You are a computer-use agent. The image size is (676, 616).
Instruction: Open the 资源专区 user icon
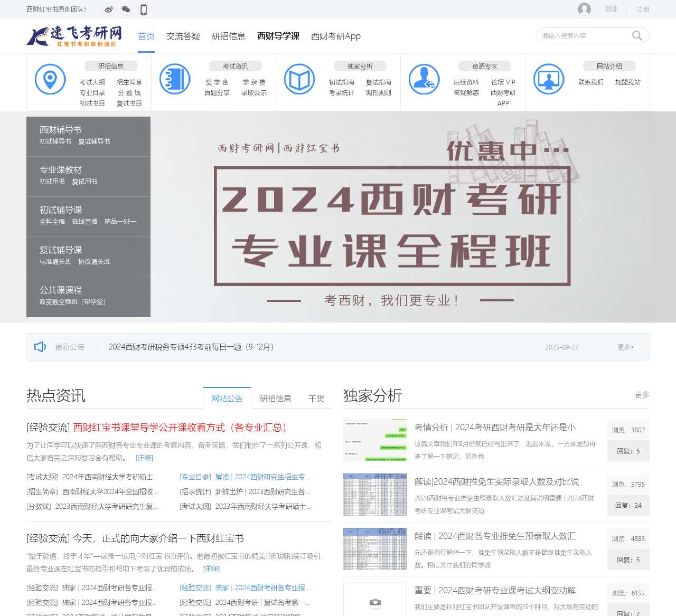point(424,78)
